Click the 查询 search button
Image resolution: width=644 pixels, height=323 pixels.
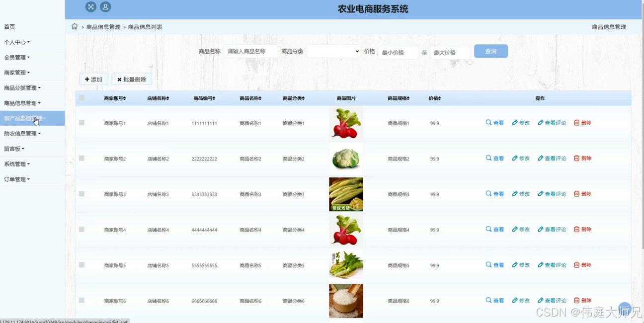491,51
